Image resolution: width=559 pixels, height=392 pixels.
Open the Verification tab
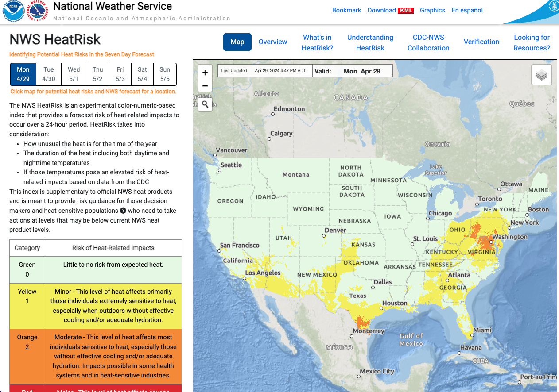click(481, 42)
